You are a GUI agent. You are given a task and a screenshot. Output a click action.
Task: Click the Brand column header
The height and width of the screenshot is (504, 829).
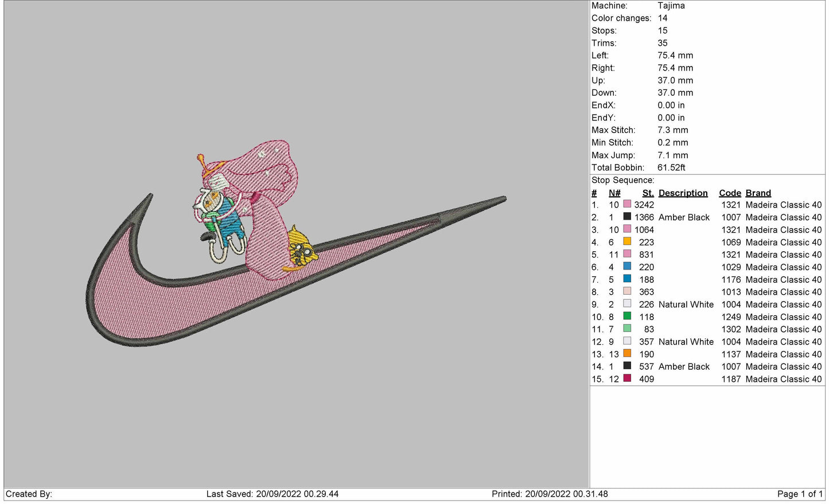[x=758, y=193]
